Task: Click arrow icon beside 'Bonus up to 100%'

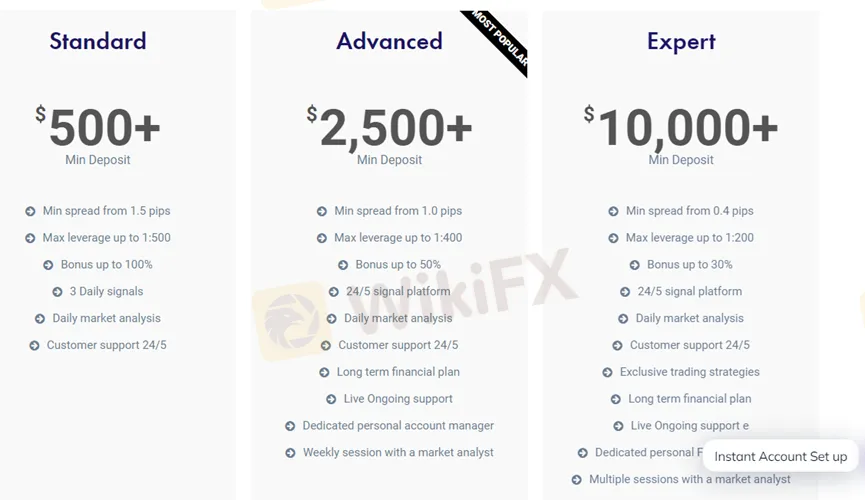Action: (x=49, y=265)
